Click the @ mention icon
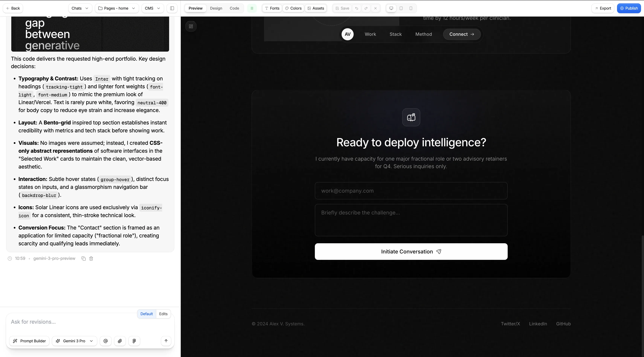This screenshot has height=357, width=644. pyautogui.click(x=105, y=341)
